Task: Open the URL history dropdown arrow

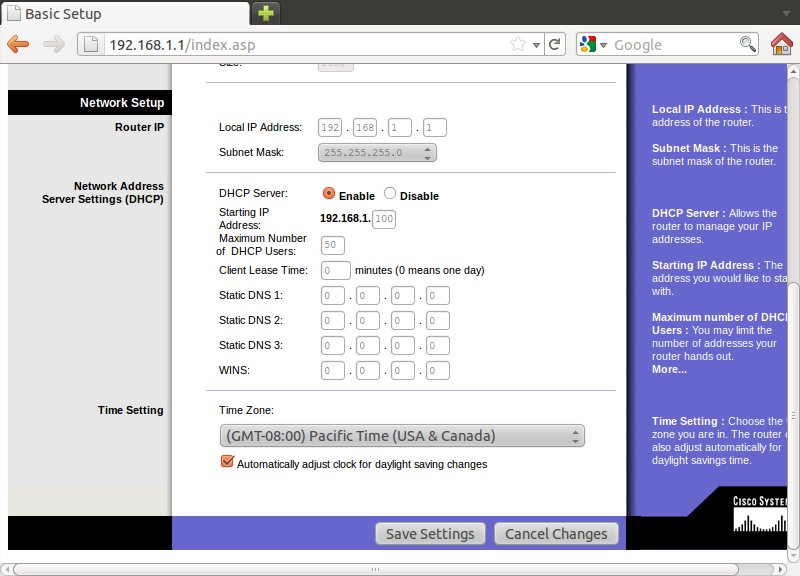Action: click(x=536, y=45)
